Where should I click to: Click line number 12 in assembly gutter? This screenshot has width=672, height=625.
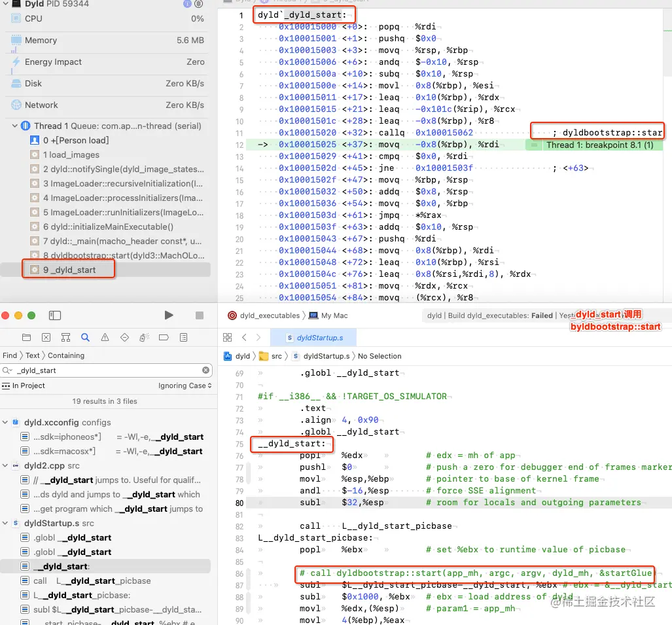point(239,145)
